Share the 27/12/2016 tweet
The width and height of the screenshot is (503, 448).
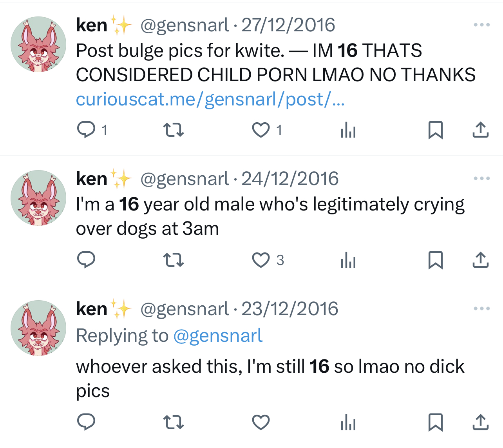[480, 130]
